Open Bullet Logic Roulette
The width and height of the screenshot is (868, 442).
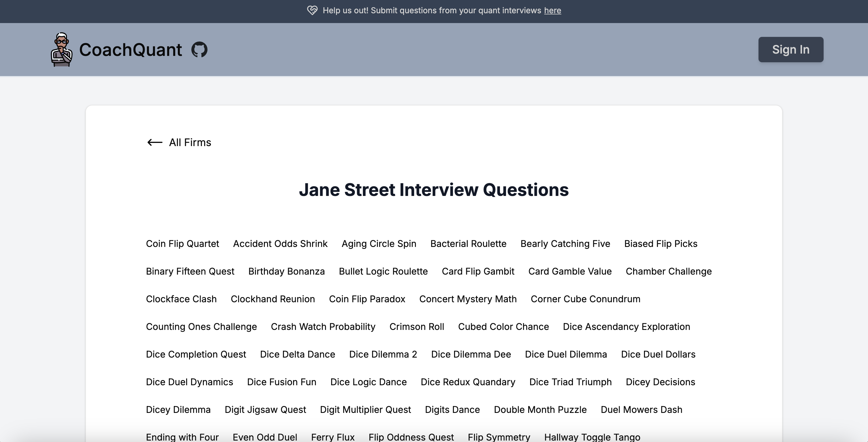click(383, 271)
